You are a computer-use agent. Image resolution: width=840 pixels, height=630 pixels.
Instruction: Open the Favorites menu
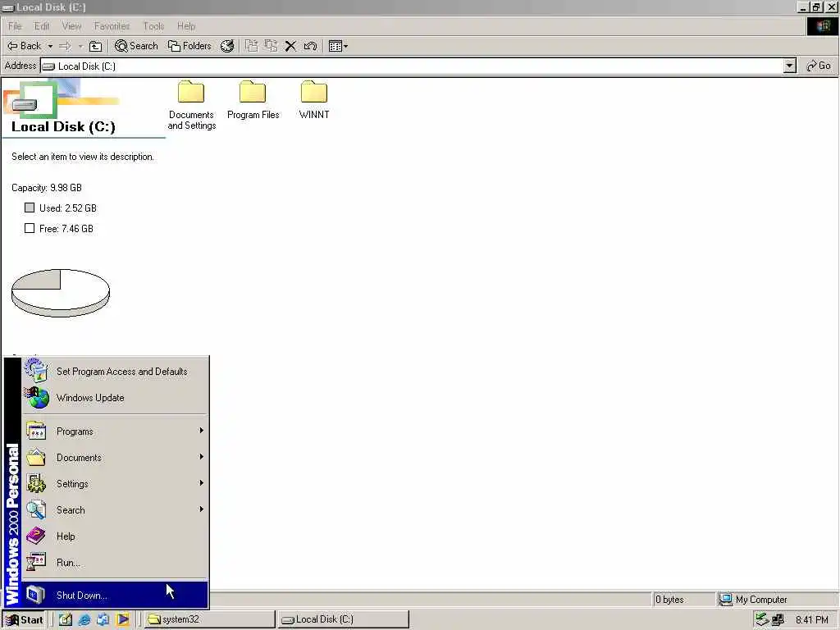click(x=112, y=26)
